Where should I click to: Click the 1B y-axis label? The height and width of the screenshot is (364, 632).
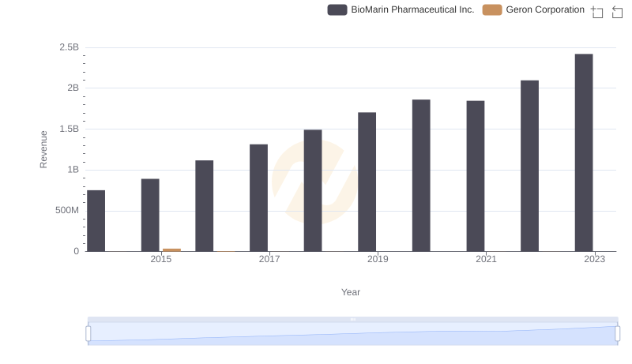point(73,170)
